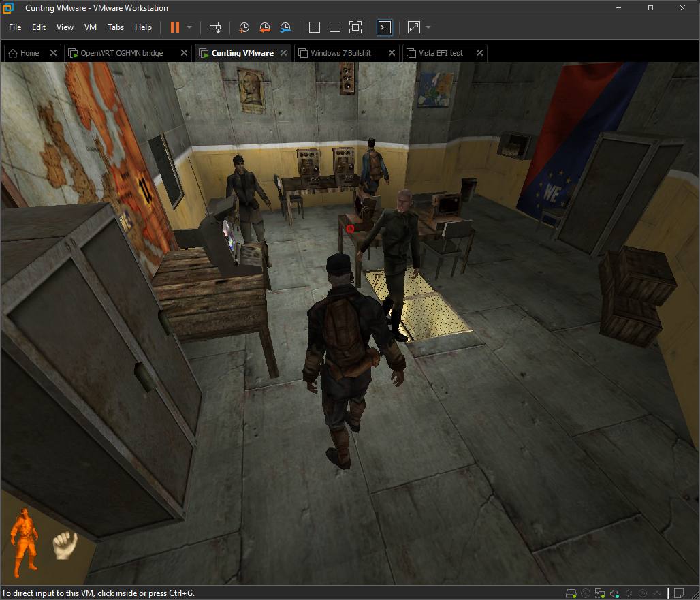Open the power options dropdown arrow
The image size is (700, 600).
[x=189, y=27]
